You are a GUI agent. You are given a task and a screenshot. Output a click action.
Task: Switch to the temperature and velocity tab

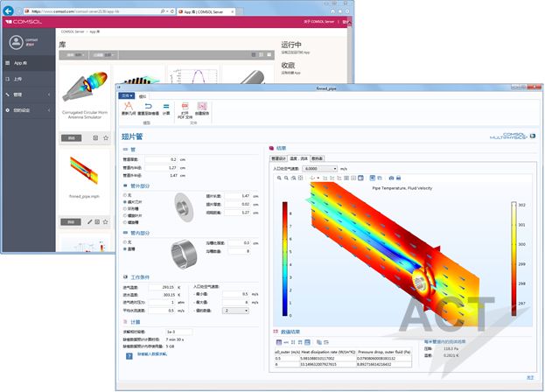298,158
